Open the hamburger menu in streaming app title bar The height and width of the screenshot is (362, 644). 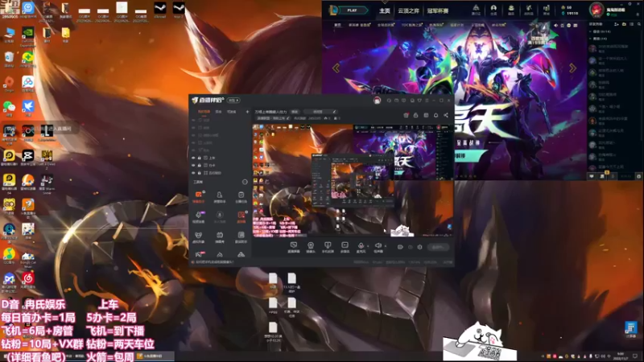[x=427, y=100]
